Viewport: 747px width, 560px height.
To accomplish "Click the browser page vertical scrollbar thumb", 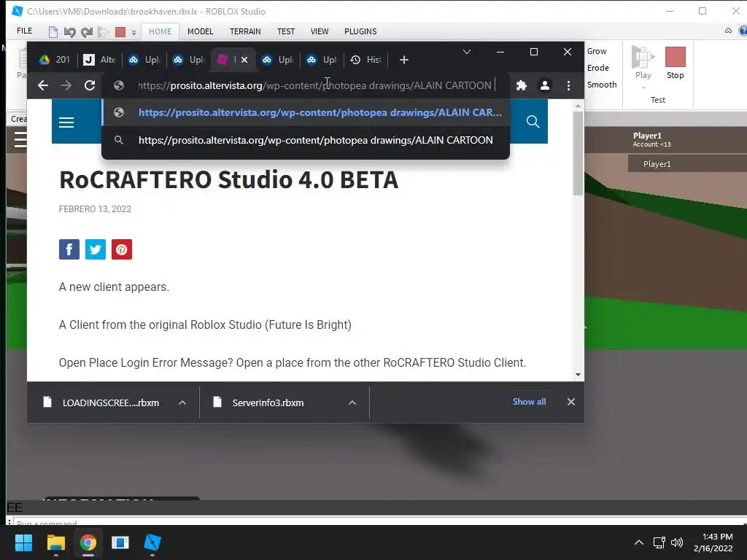I will tap(578, 153).
